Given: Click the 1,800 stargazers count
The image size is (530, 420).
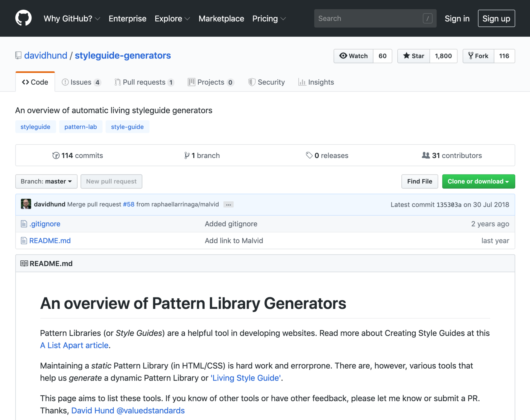Looking at the screenshot, I should (x=443, y=56).
